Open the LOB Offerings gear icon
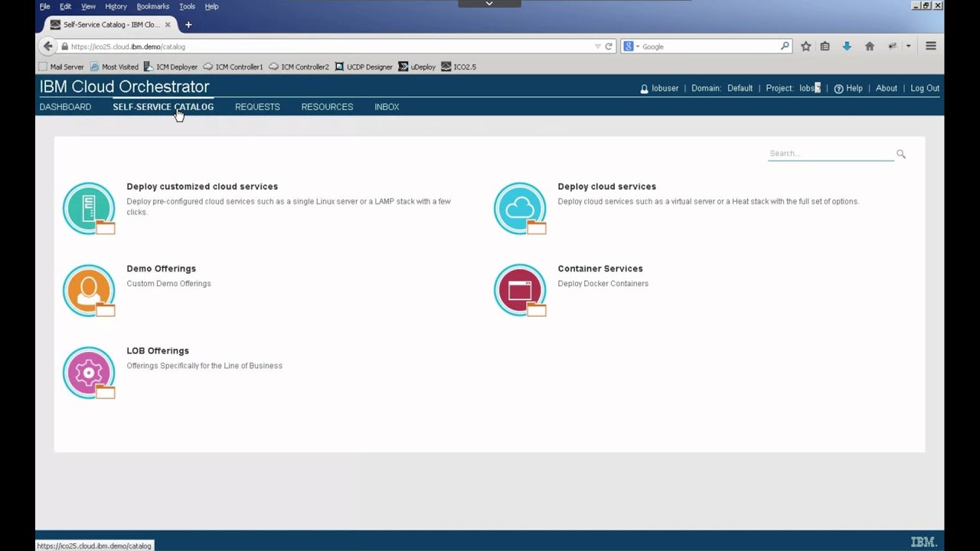 pos(89,373)
